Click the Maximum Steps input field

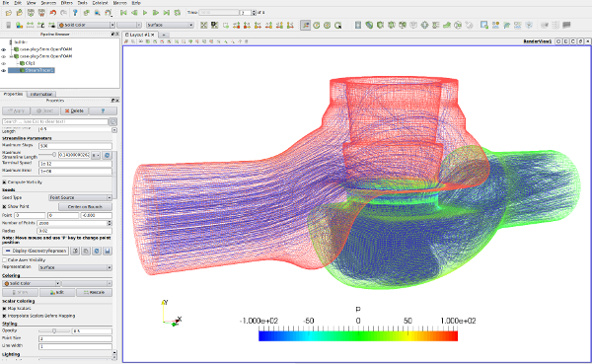coord(76,146)
